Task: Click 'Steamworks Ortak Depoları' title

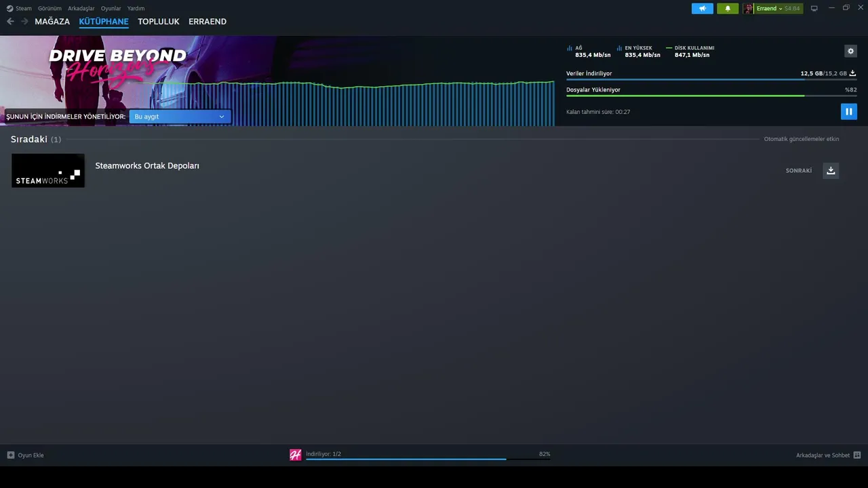Action: [x=147, y=165]
